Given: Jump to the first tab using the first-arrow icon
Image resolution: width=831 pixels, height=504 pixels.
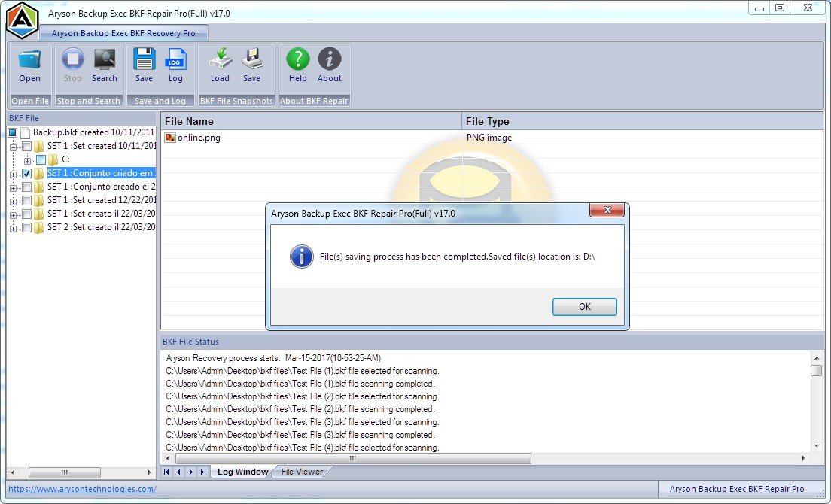Looking at the screenshot, I should tap(166, 472).
